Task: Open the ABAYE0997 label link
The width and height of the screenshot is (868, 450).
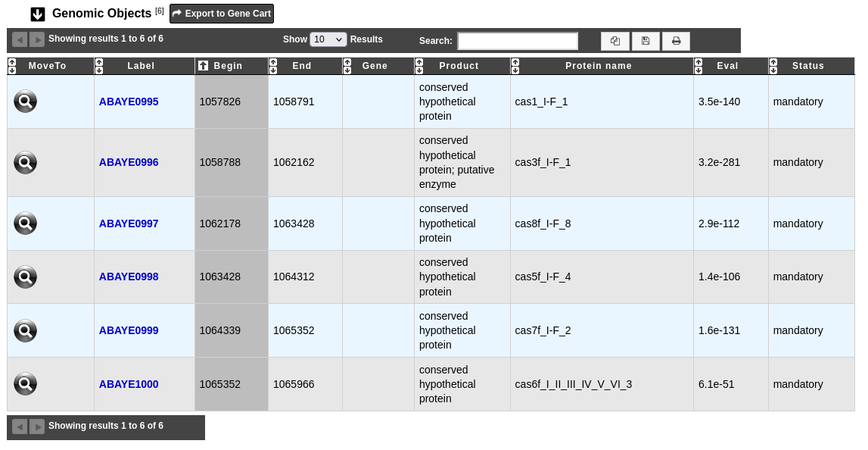Action: pyautogui.click(x=129, y=224)
